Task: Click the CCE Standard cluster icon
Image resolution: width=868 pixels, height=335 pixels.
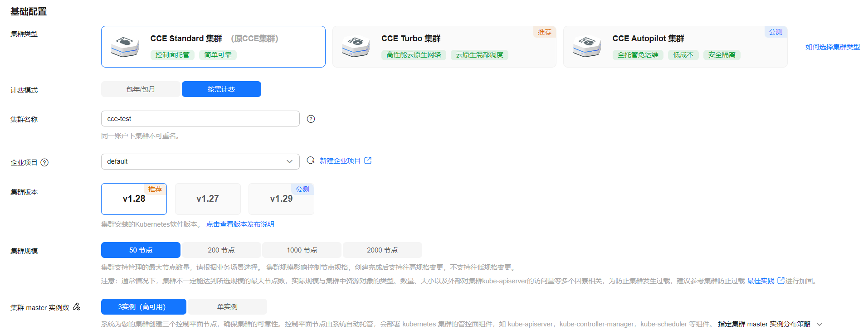Action: pyautogui.click(x=125, y=47)
